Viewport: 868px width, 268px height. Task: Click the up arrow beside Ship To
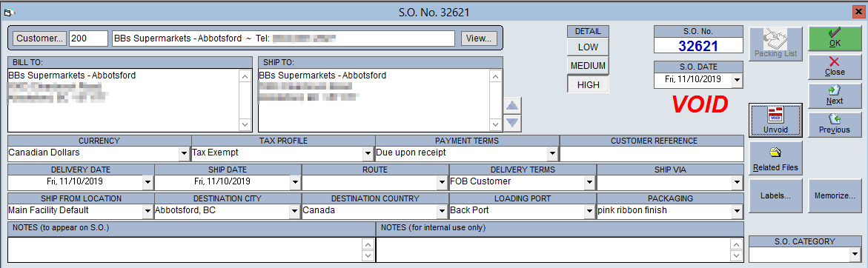point(513,105)
